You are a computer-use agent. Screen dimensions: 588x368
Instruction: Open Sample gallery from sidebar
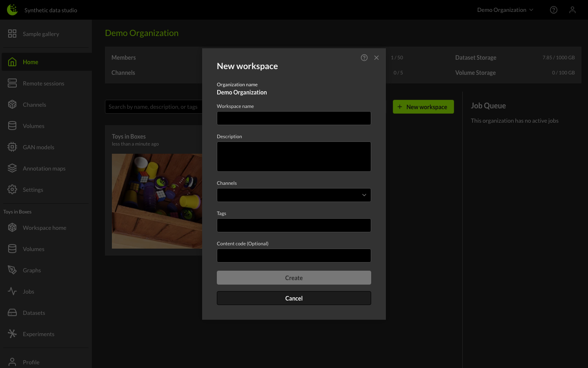[41, 34]
